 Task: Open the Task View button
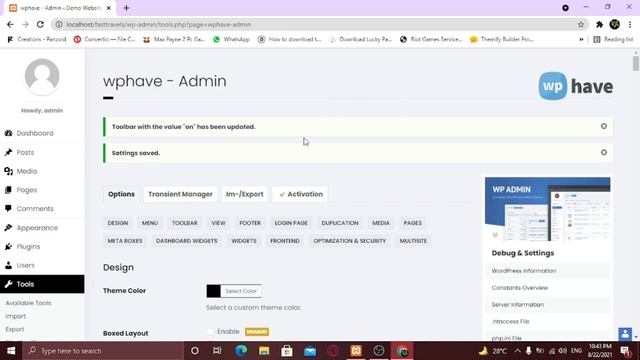pyautogui.click(x=217, y=351)
